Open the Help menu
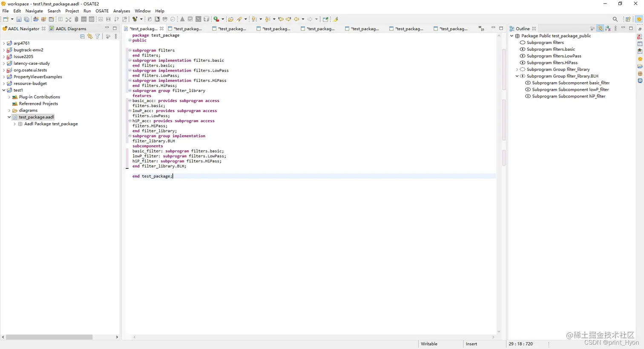The height and width of the screenshot is (349, 644). (x=160, y=11)
